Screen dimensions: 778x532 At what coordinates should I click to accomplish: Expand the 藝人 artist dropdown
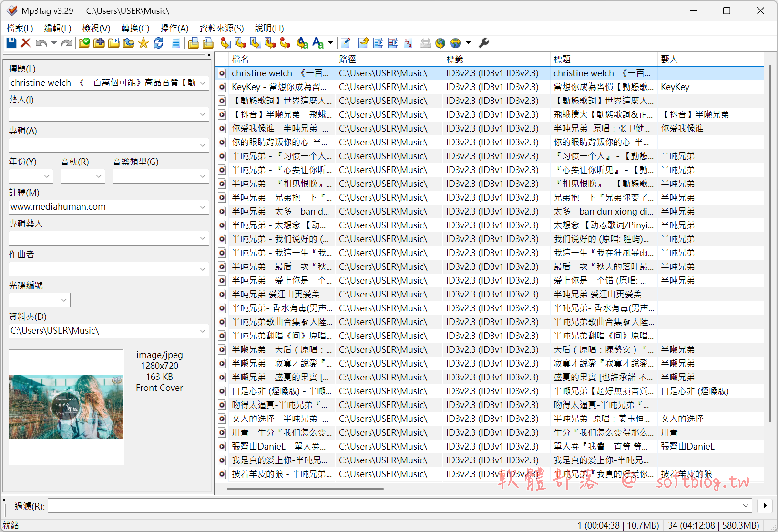[203, 114]
